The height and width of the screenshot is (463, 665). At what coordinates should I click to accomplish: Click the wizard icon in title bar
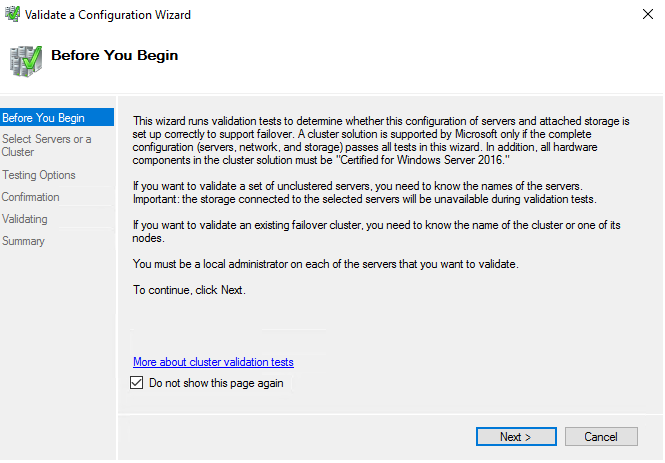(13, 15)
